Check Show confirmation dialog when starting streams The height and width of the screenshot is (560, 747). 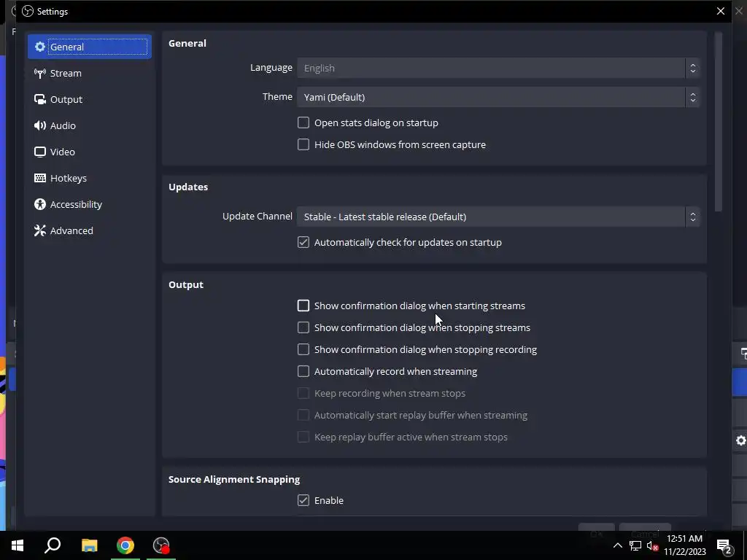[x=303, y=306]
